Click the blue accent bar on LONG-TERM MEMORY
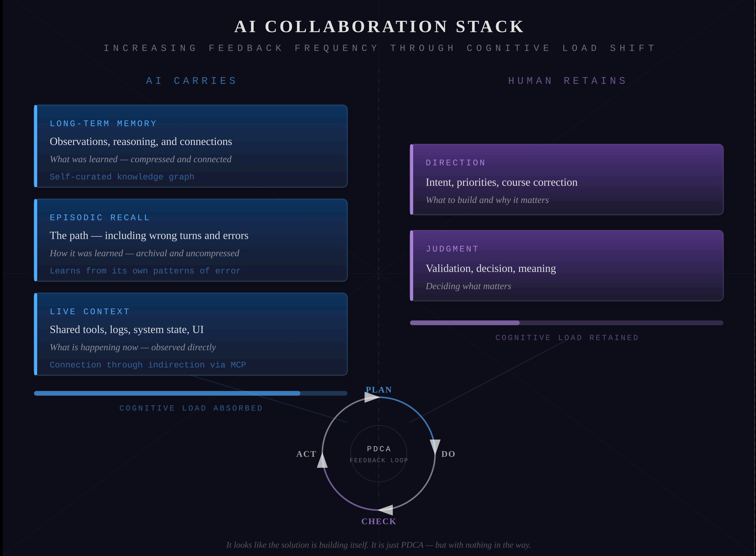756x556 pixels. click(36, 145)
